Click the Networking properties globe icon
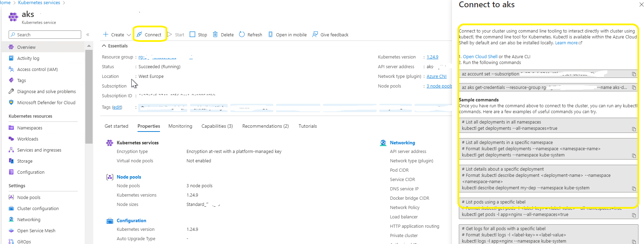This screenshot has width=644, height=244. tap(383, 143)
